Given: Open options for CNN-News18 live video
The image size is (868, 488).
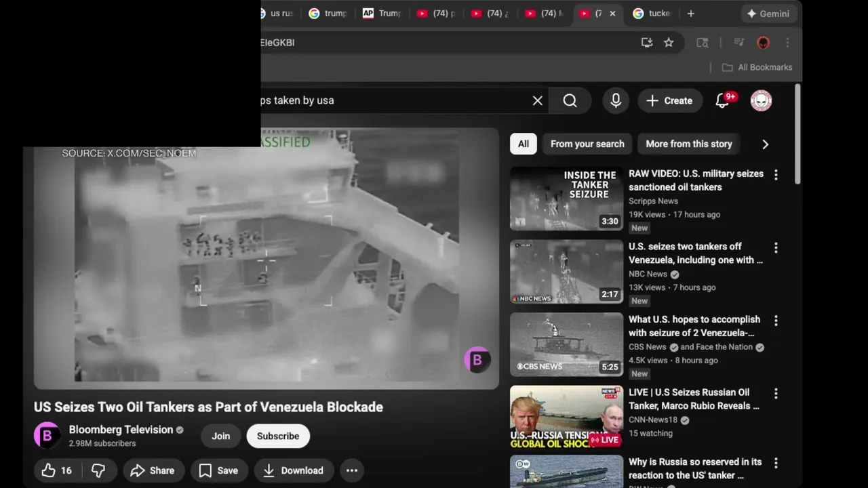Looking at the screenshot, I should click(x=776, y=394).
